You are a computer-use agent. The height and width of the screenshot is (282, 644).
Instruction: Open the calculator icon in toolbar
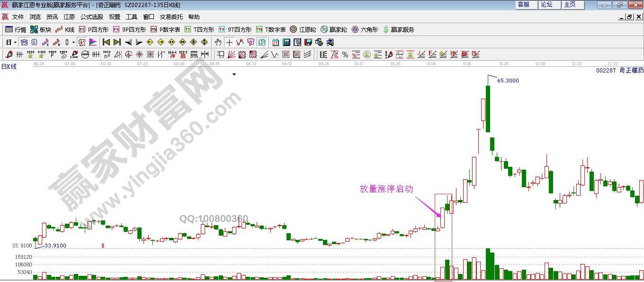[286, 42]
